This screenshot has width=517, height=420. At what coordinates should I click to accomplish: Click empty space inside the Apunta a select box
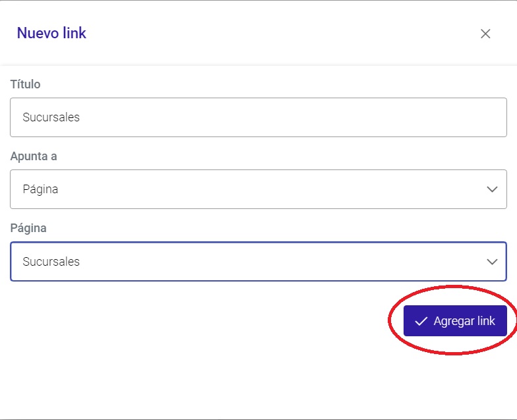tap(264, 189)
